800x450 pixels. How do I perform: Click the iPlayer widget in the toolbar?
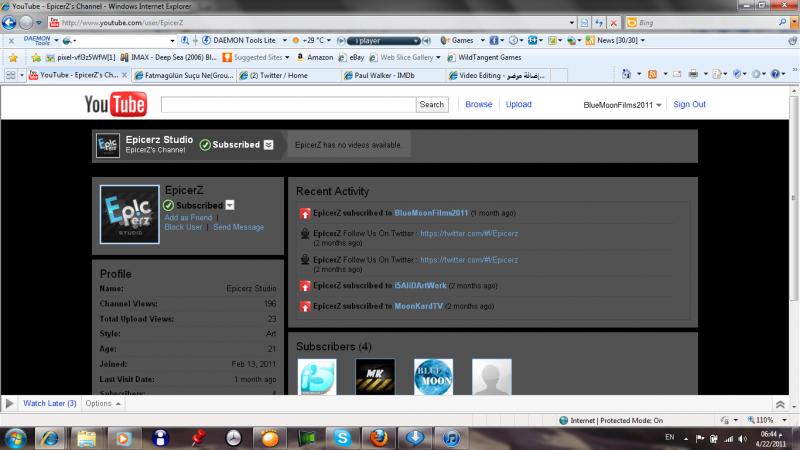point(384,40)
